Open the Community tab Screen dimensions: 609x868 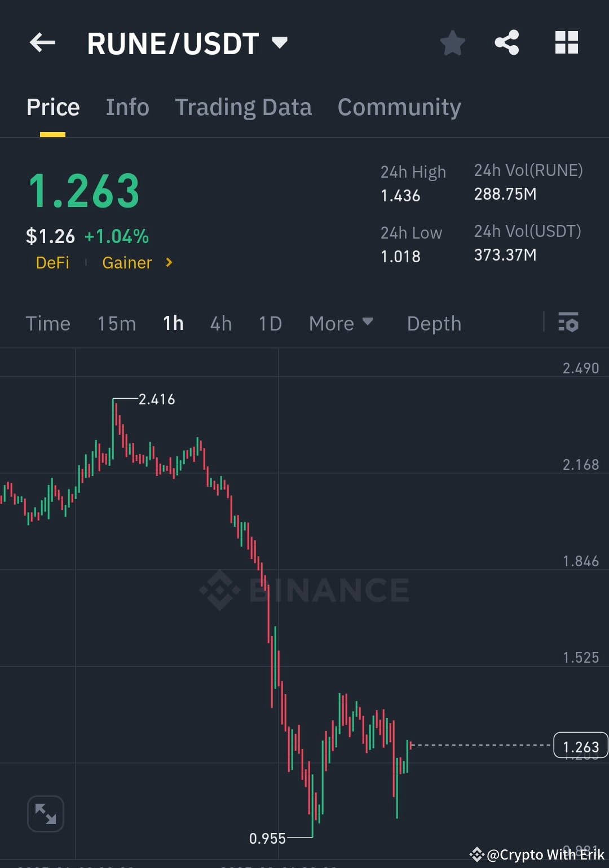click(399, 107)
